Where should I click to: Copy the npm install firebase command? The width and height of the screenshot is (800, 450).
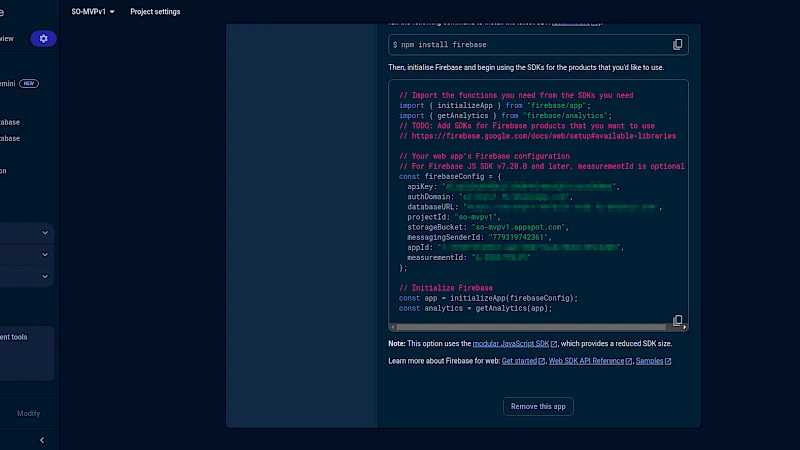coord(677,44)
